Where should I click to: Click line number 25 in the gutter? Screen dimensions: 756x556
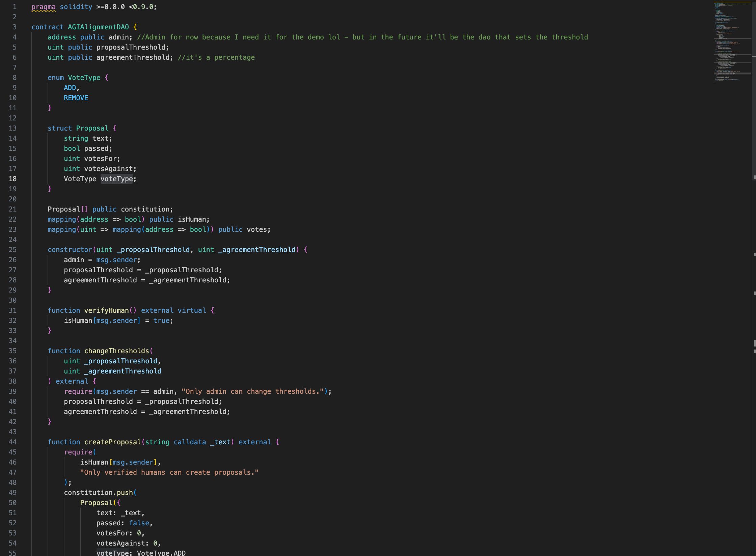(12, 250)
